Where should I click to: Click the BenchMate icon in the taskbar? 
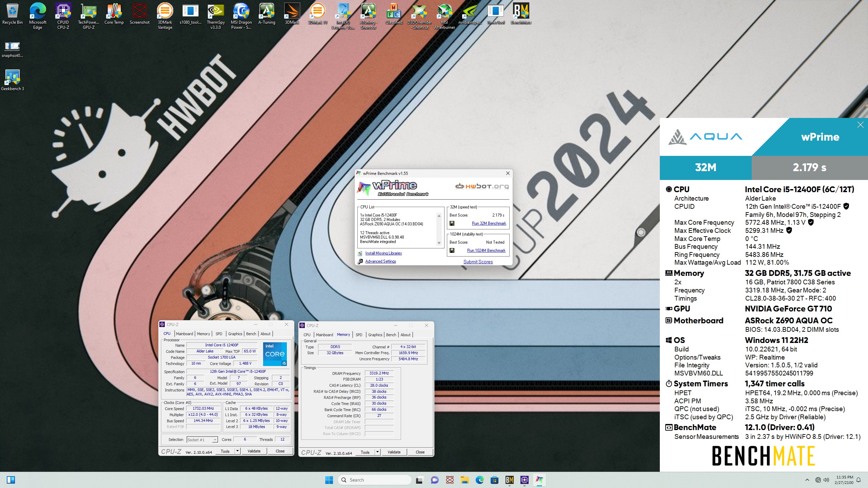pyautogui.click(x=509, y=480)
